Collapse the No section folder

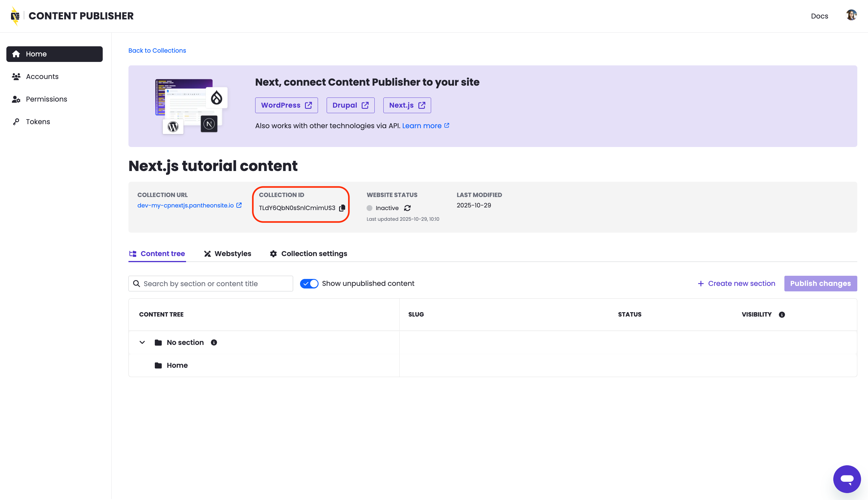tap(142, 342)
